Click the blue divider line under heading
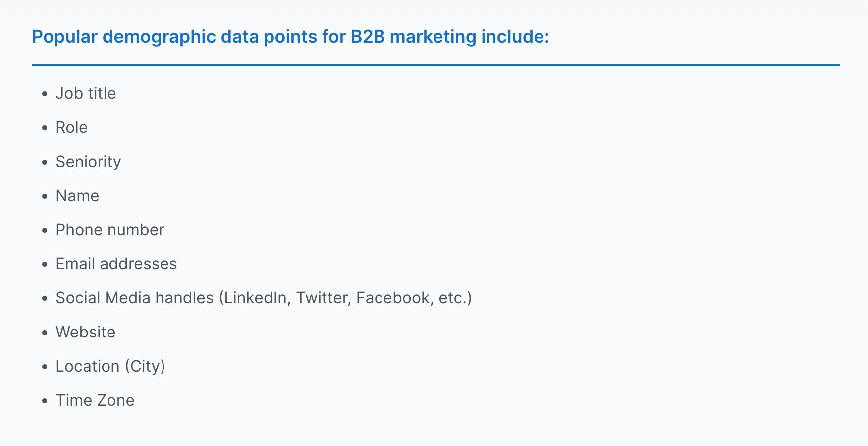Image resolution: width=868 pixels, height=446 pixels. tap(436, 65)
